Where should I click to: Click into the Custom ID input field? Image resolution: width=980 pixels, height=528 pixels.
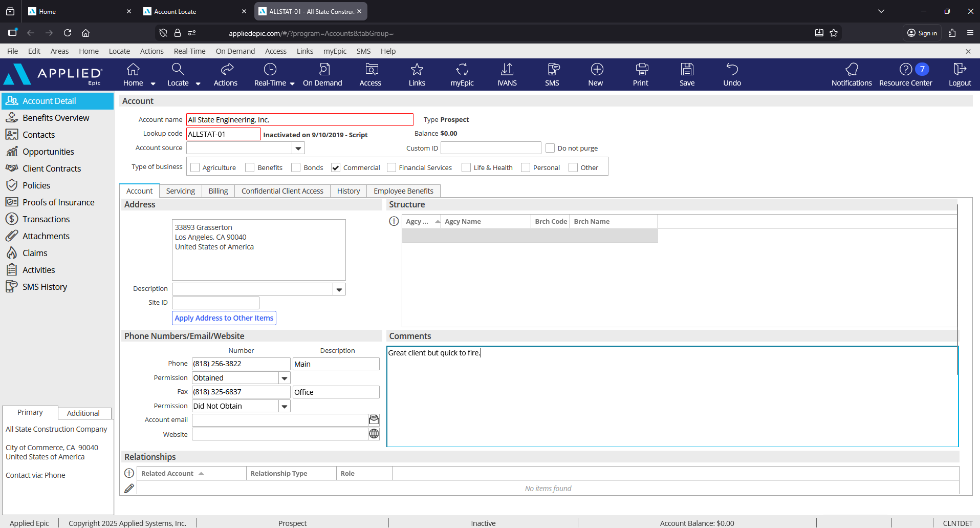(490, 148)
